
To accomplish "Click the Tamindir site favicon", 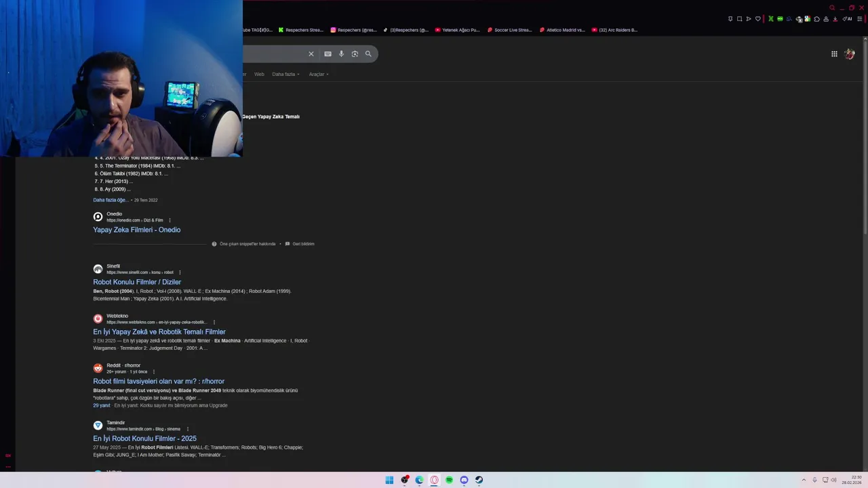I will click(98, 426).
